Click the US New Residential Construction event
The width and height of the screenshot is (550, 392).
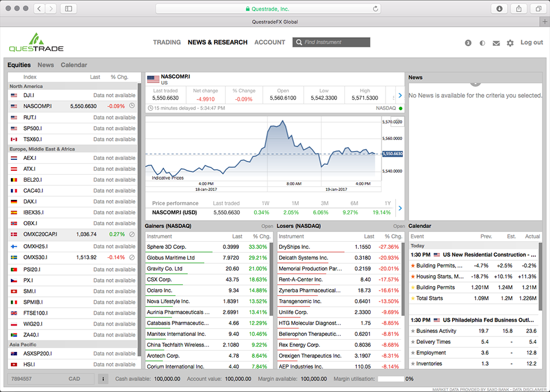click(x=474, y=255)
